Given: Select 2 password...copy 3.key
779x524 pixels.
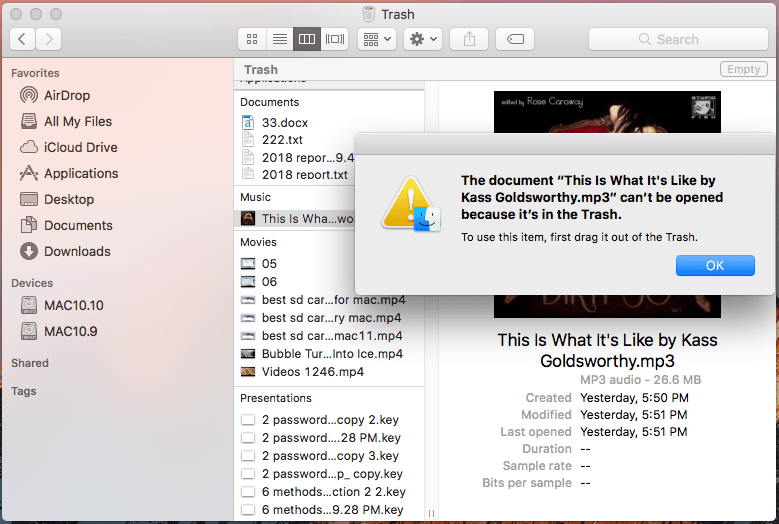Looking at the screenshot, I should pyautogui.click(x=330, y=455).
